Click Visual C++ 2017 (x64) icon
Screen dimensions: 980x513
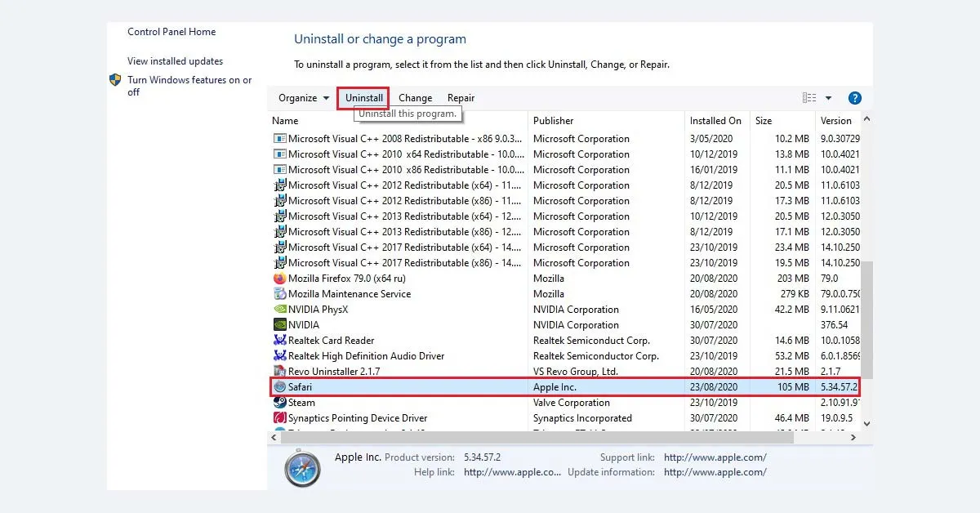click(x=280, y=248)
